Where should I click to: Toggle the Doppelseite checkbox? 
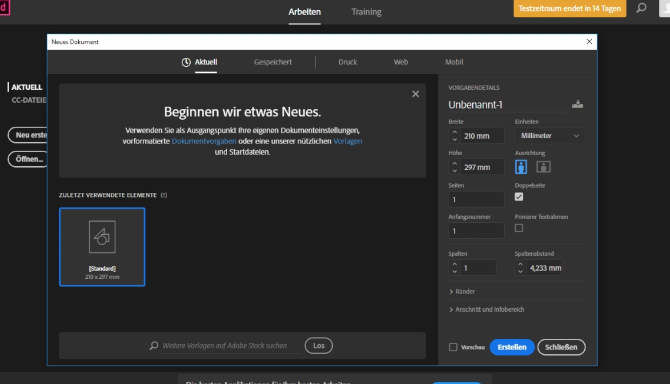tap(519, 197)
